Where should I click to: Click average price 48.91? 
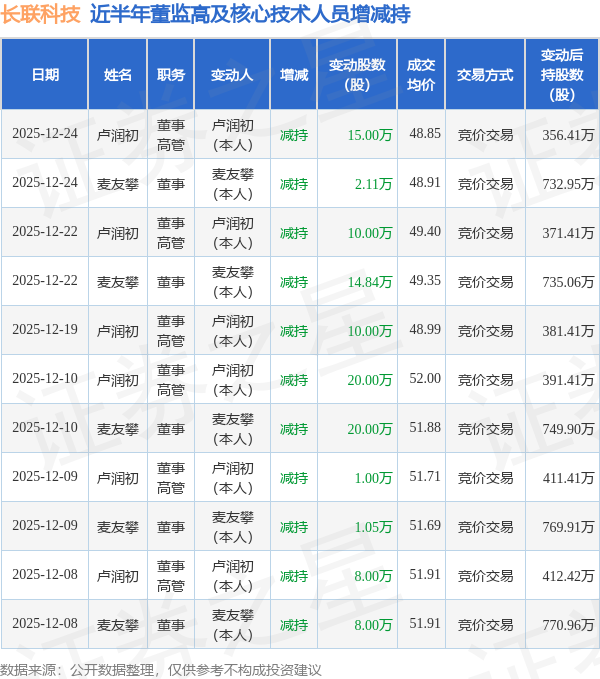pyautogui.click(x=425, y=182)
